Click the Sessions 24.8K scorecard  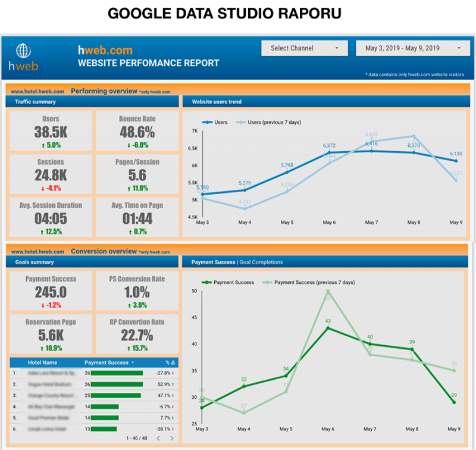(x=51, y=174)
